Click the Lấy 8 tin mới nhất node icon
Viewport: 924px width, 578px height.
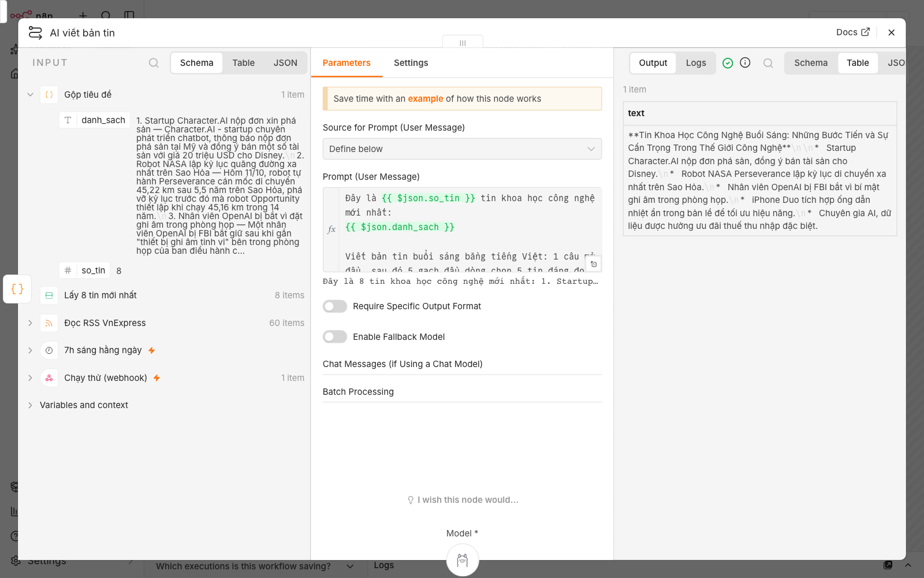pos(49,295)
